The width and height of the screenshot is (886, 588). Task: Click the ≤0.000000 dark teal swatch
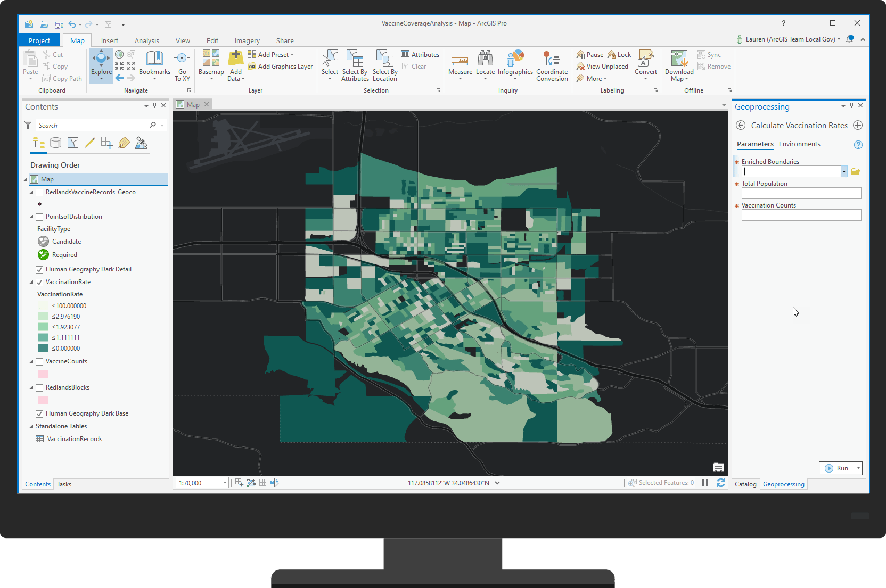tap(43, 348)
